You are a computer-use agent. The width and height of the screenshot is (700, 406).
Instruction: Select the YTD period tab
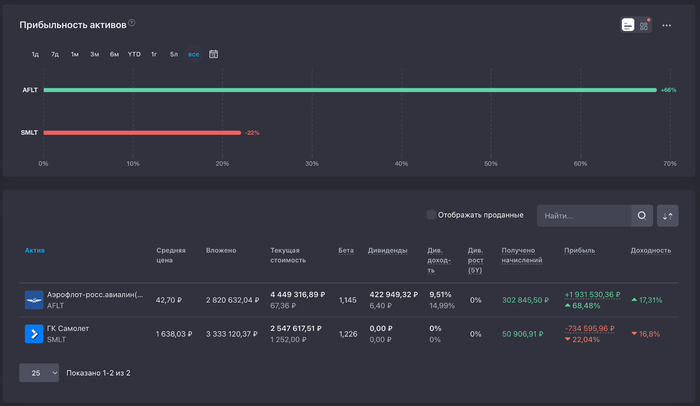pyautogui.click(x=134, y=54)
